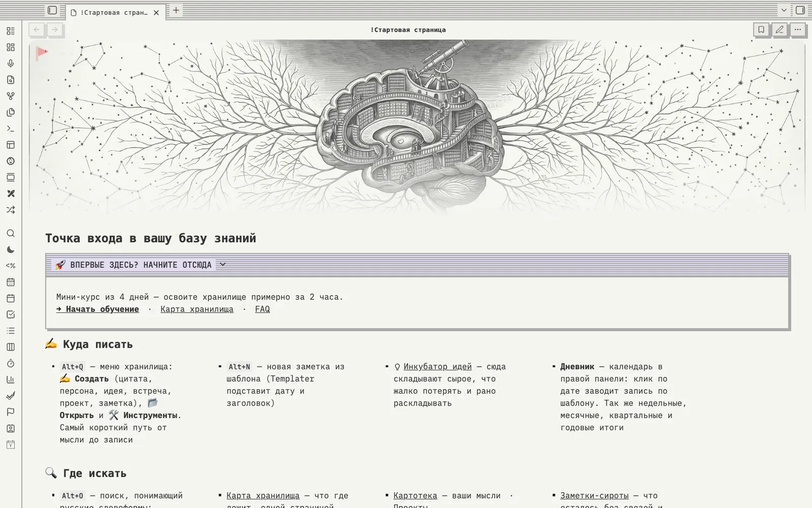Viewport: 812px width, 508px height.
Task: Click the double checkmark ribbon icon
Action: (x=11, y=396)
